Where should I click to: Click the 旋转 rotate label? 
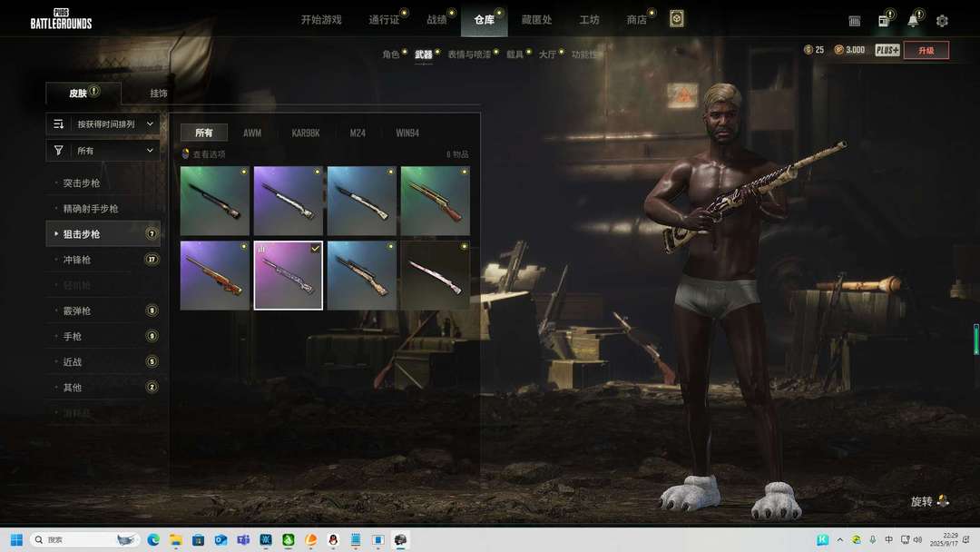coord(921,501)
